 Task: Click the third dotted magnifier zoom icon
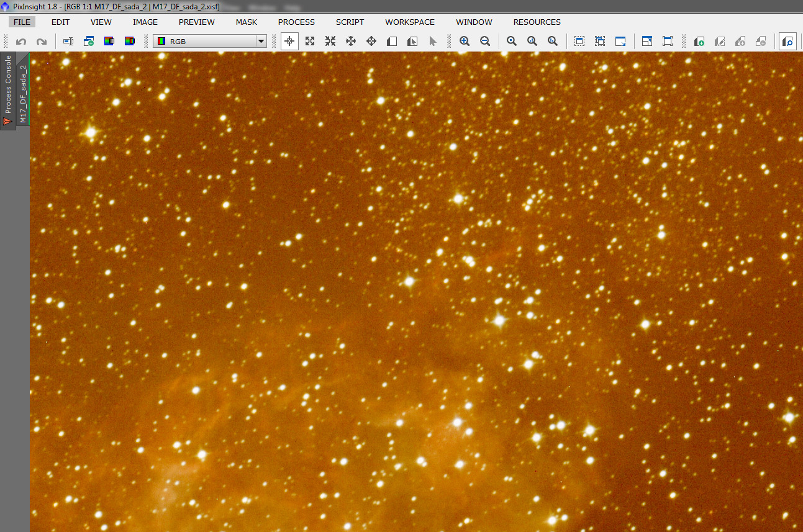point(553,42)
